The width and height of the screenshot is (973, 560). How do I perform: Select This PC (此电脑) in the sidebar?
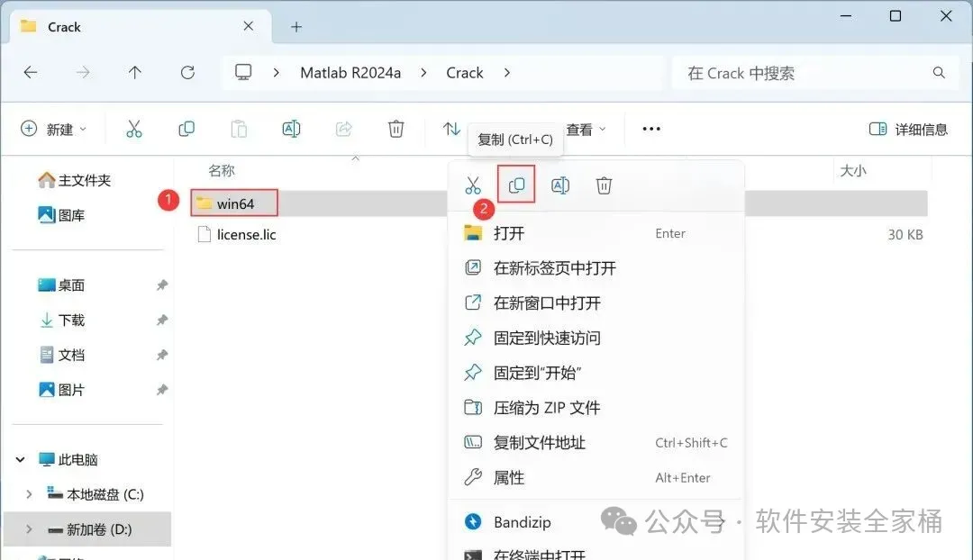[68, 459]
